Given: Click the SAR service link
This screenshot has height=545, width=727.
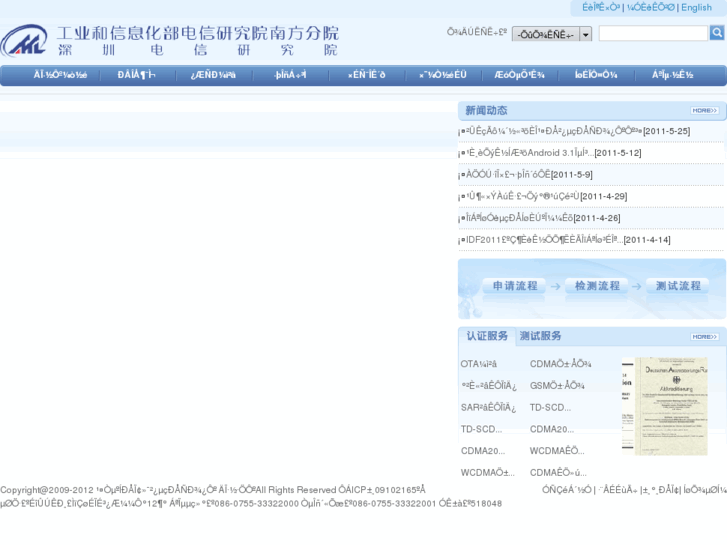Looking at the screenshot, I should coord(488,408).
